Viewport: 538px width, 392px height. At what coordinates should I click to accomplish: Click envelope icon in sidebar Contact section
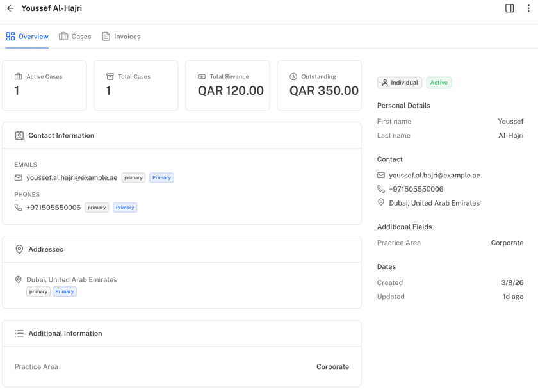pyautogui.click(x=381, y=175)
